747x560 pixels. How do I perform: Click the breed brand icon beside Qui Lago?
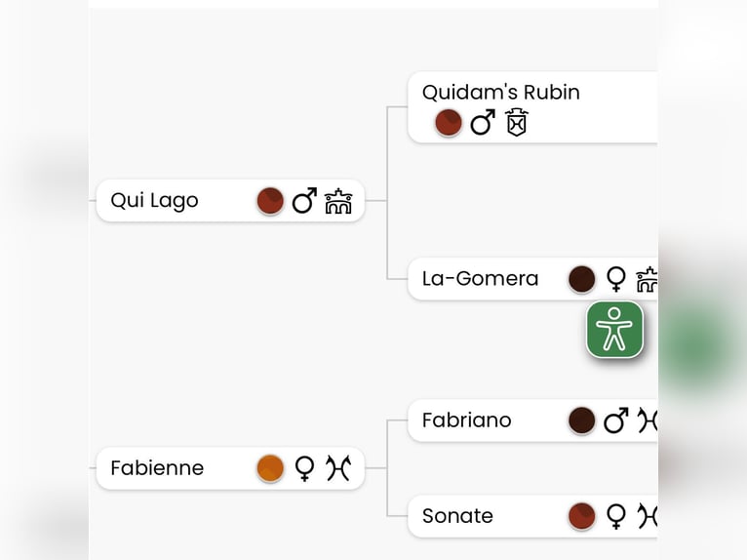(x=338, y=201)
